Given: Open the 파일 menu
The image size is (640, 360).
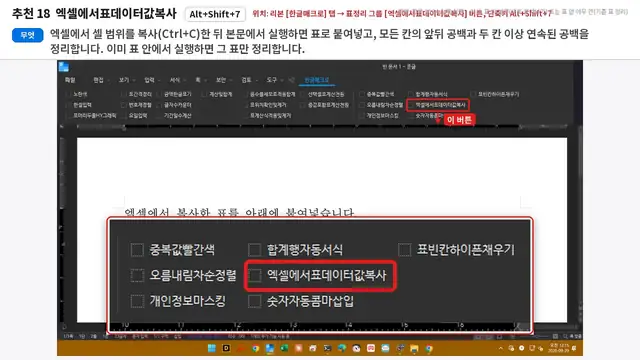Looking at the screenshot, I should tap(70, 80).
